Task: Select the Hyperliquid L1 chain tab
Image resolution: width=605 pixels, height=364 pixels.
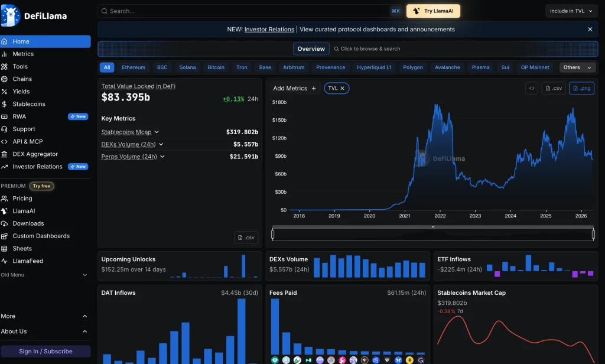Action: [x=374, y=67]
